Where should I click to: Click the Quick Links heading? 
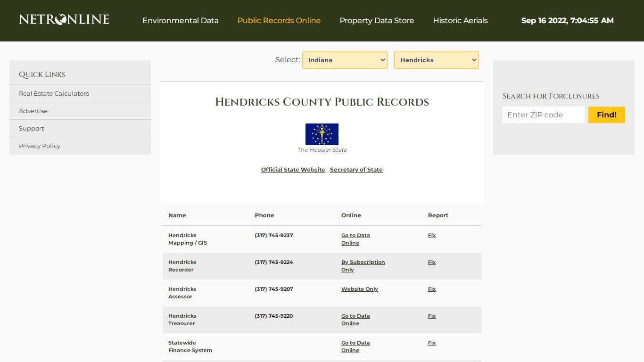42,74
